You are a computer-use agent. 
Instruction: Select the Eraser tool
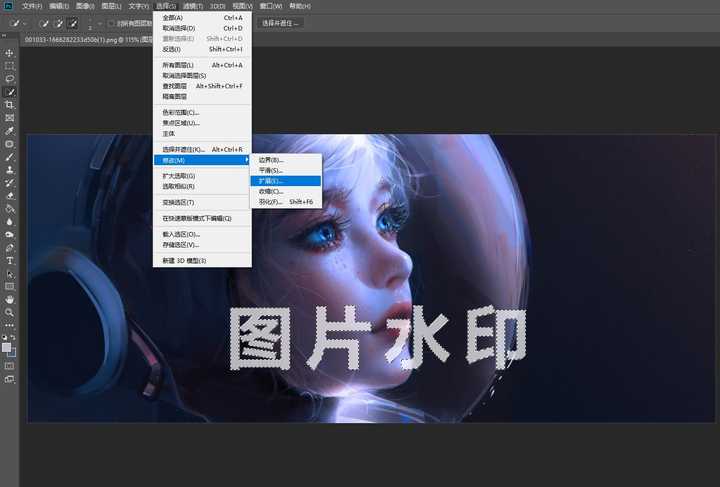(x=9, y=196)
